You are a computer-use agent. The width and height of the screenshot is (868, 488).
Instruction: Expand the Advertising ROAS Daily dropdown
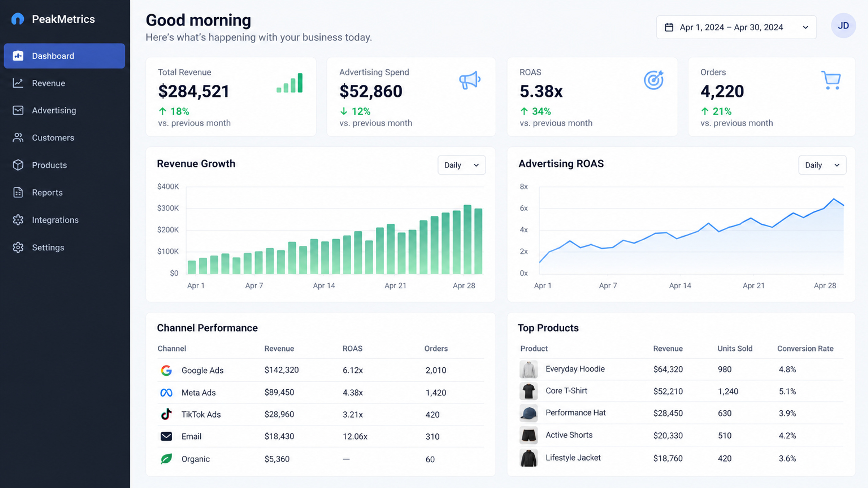tap(822, 165)
